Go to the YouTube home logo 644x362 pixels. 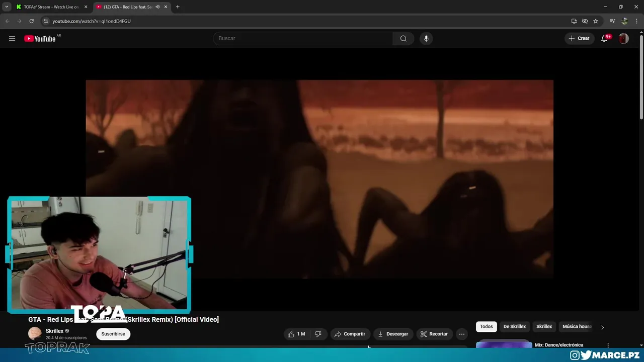40,39
